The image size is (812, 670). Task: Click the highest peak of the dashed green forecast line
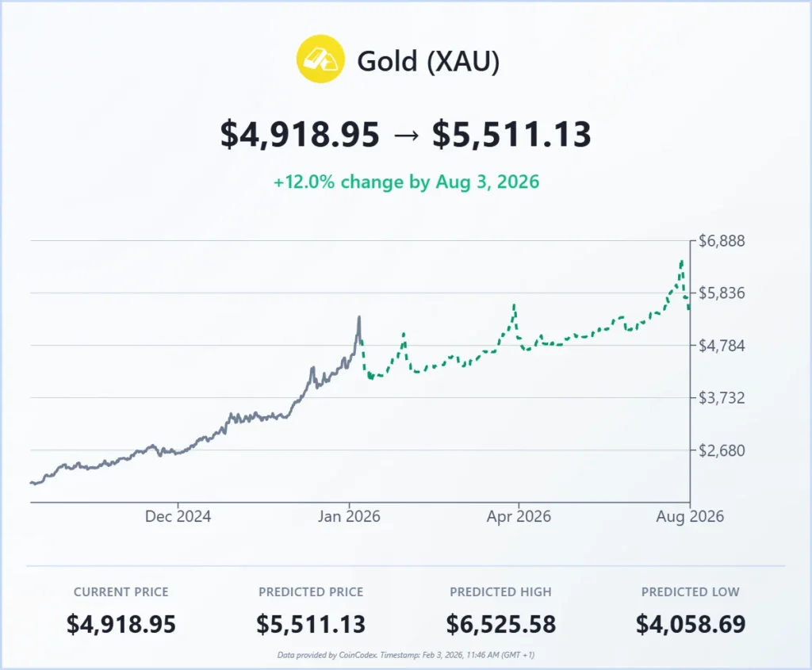tap(681, 260)
